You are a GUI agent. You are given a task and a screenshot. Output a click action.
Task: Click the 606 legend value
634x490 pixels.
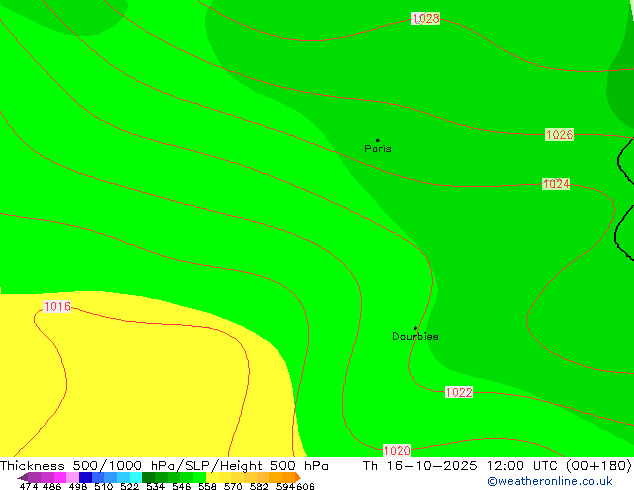point(305,486)
